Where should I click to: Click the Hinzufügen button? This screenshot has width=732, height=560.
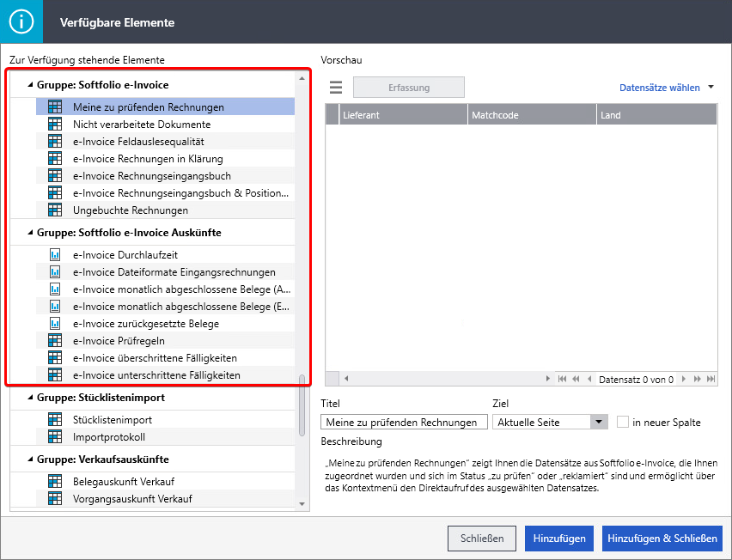click(x=559, y=538)
